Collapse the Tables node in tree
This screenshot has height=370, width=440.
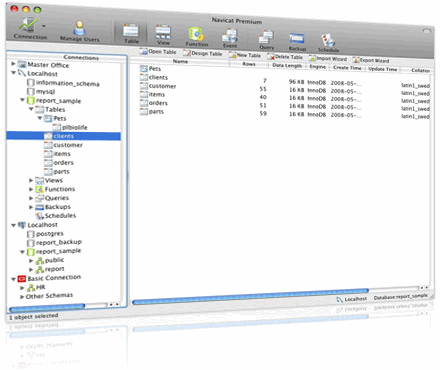tap(31, 109)
